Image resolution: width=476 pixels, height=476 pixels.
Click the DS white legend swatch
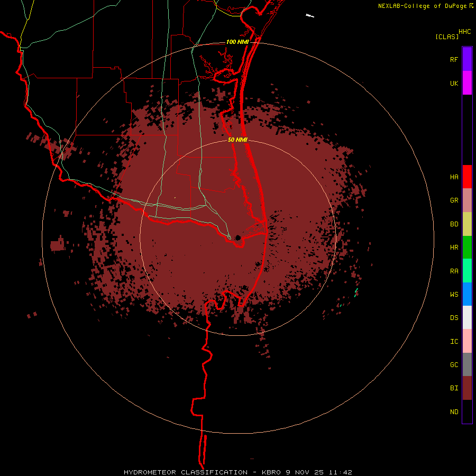[467, 317]
